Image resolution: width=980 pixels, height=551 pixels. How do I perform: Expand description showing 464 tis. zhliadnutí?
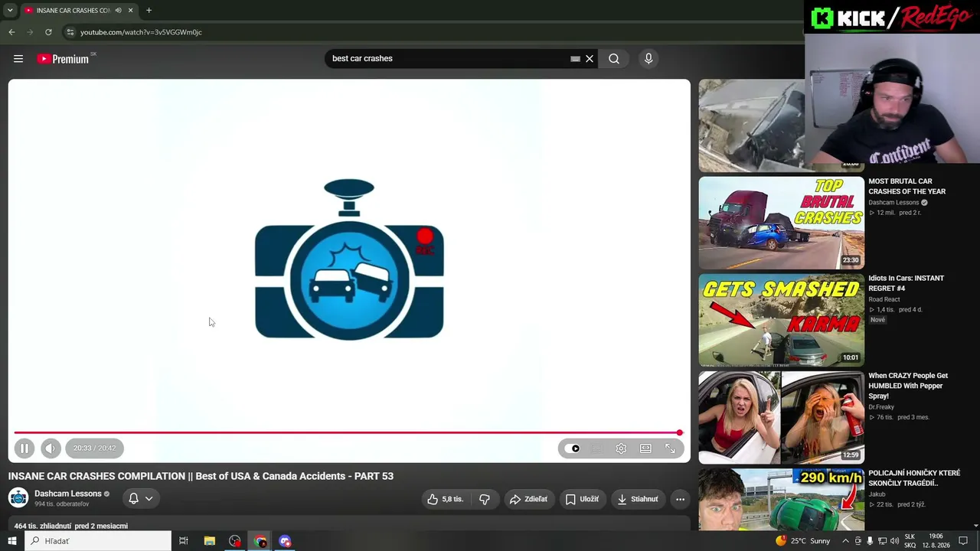coord(71,526)
